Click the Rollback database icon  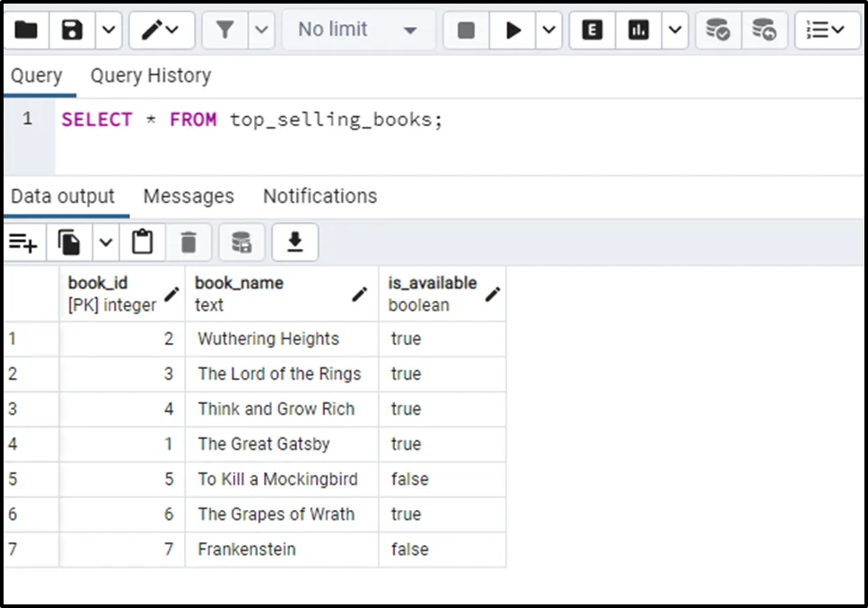click(x=764, y=31)
